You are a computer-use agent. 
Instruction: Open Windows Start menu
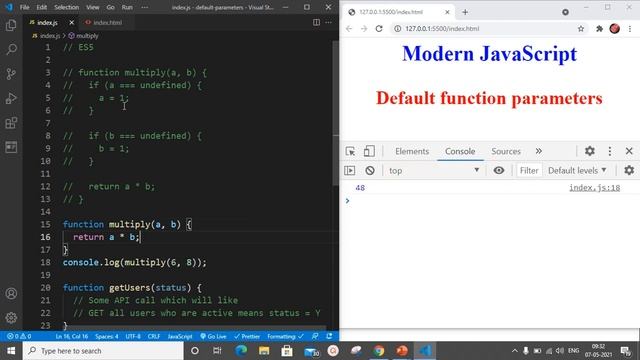[11, 351]
